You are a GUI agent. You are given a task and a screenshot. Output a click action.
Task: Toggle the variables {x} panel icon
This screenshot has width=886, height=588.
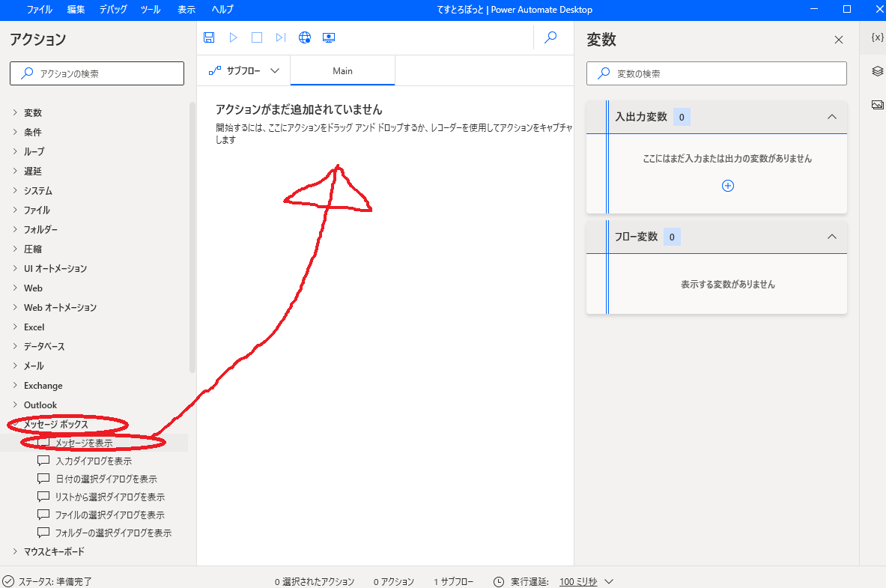click(x=878, y=37)
